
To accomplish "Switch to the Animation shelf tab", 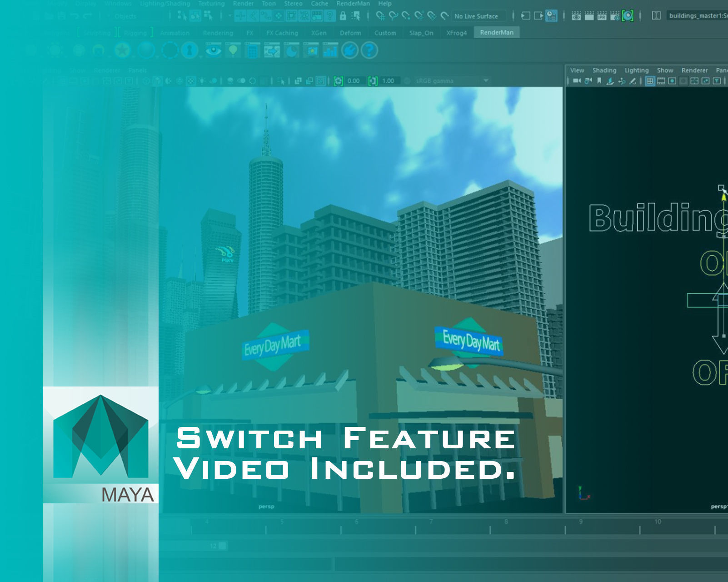I will pos(175,33).
